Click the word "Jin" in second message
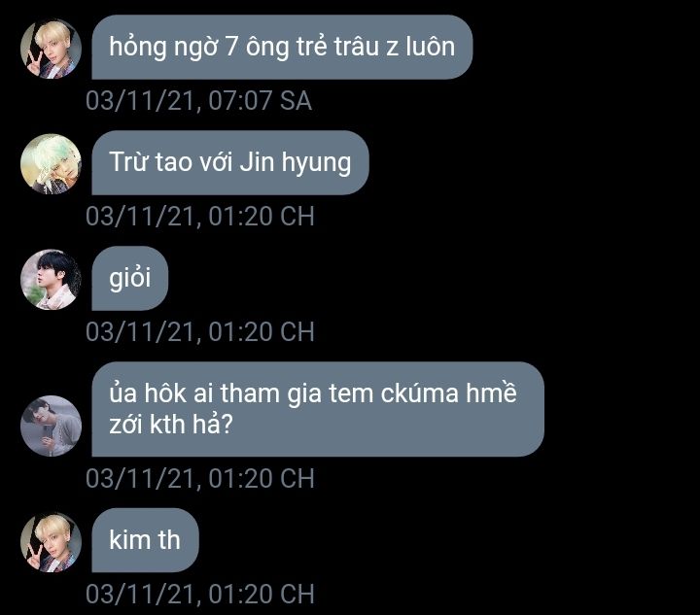This screenshot has width=700, height=615. [257, 161]
